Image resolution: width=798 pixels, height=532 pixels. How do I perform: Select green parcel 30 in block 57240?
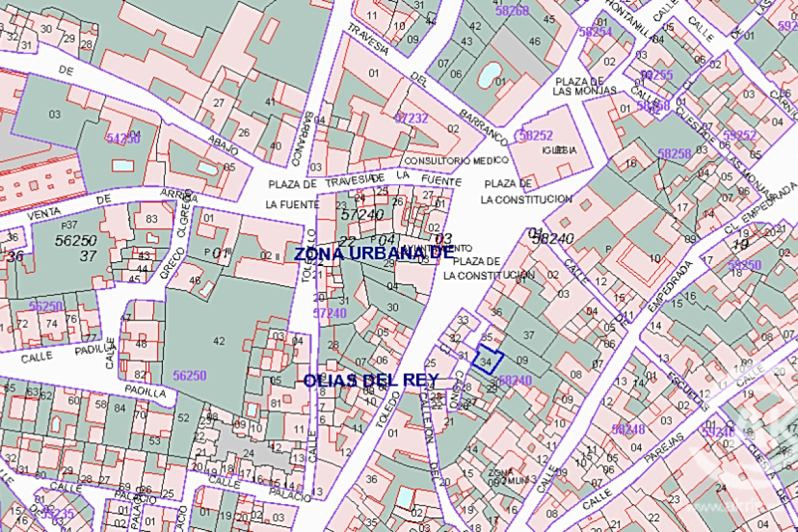[392, 307]
